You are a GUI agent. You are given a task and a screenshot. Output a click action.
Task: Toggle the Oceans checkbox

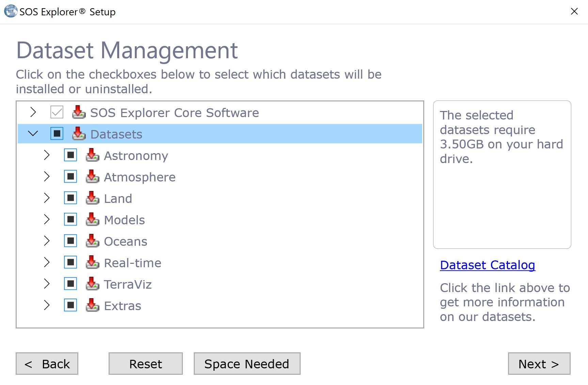point(70,241)
